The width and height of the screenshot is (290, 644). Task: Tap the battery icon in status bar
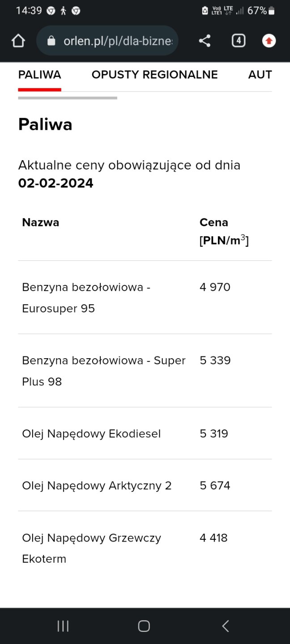(272, 11)
